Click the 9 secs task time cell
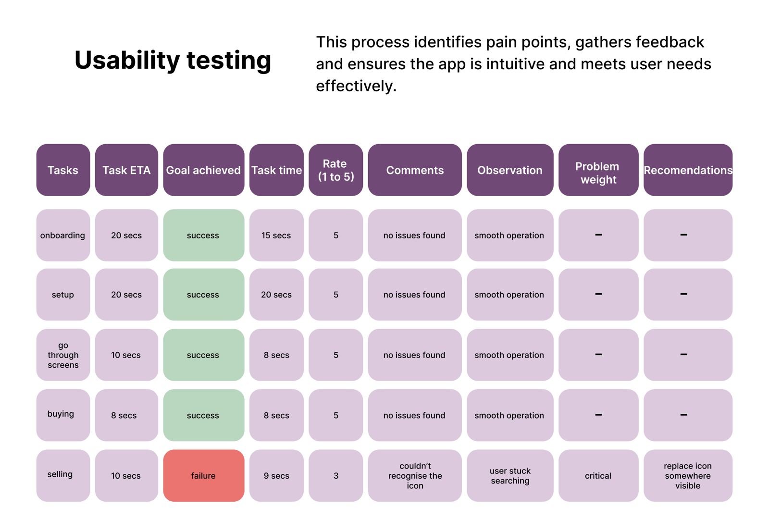The width and height of the screenshot is (769, 532). click(276, 475)
